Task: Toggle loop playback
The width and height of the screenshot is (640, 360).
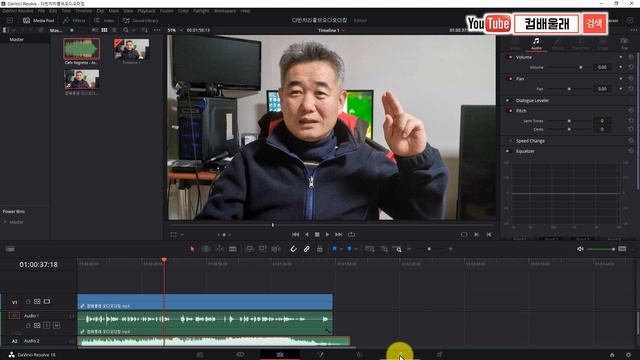Action: [x=351, y=235]
